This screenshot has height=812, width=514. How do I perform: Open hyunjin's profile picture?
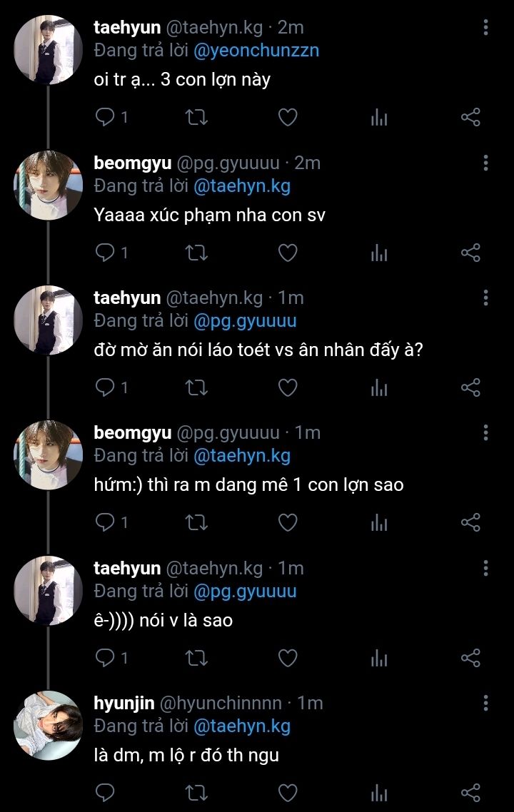[49, 725]
